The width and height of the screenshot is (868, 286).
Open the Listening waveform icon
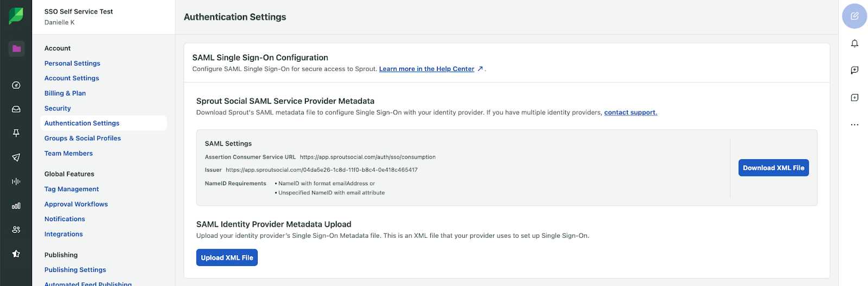16,181
